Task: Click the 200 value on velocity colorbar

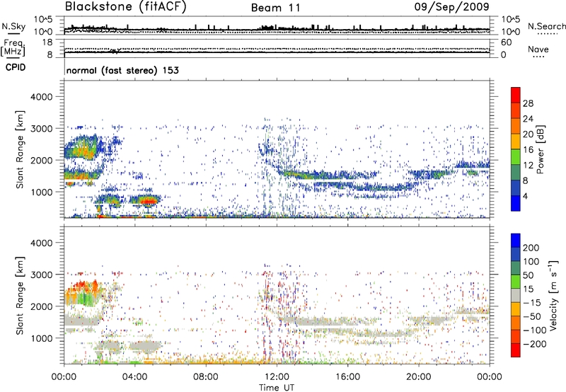Action: pyautogui.click(x=531, y=248)
